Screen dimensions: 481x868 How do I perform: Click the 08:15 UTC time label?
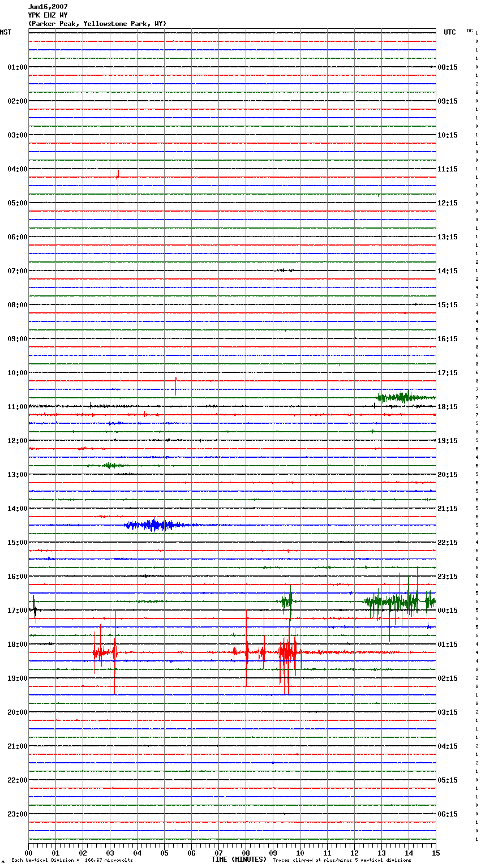click(x=448, y=67)
